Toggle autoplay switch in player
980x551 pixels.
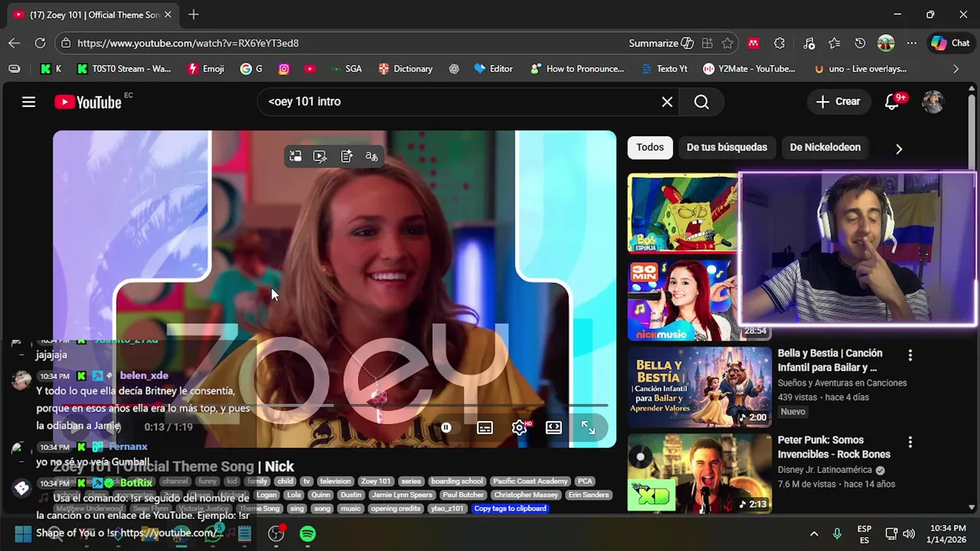446,428
